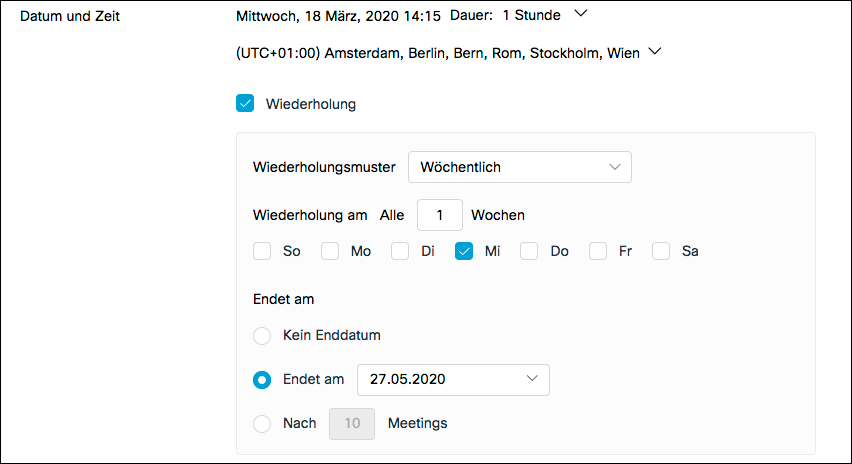
Task: Check the Sa weekday checkbox
Action: [x=661, y=251]
